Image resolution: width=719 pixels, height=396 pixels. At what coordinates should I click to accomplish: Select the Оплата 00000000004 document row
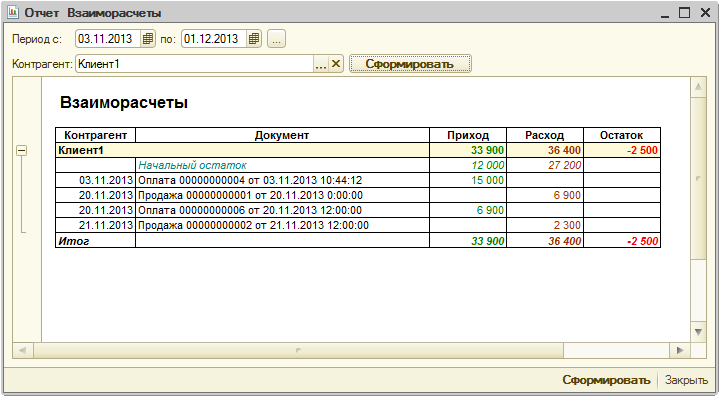[x=358, y=180]
